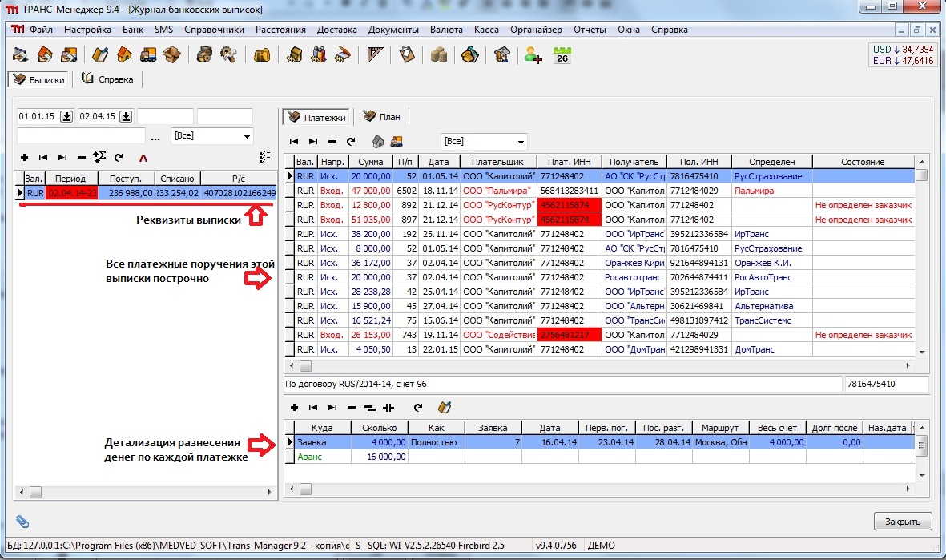Open the Отчеты menu
946x560 pixels.
pos(590,30)
